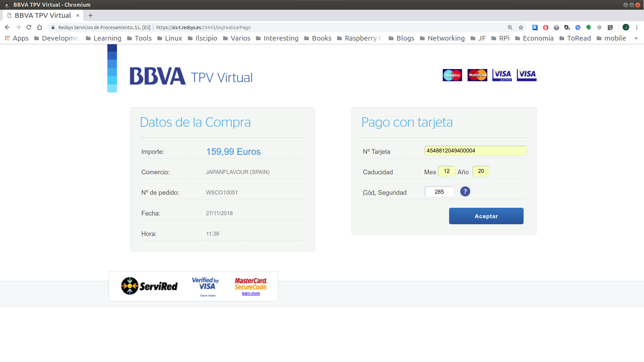This screenshot has height=362, width=644.
Task: Open the Networking bookmarks folder
Action: [x=442, y=38]
